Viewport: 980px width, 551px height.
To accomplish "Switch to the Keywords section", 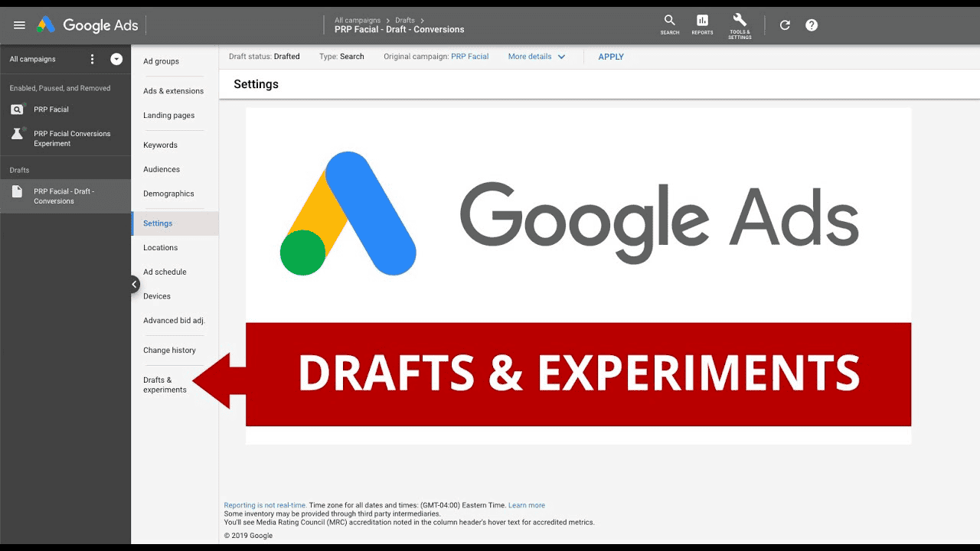I will 160,145.
